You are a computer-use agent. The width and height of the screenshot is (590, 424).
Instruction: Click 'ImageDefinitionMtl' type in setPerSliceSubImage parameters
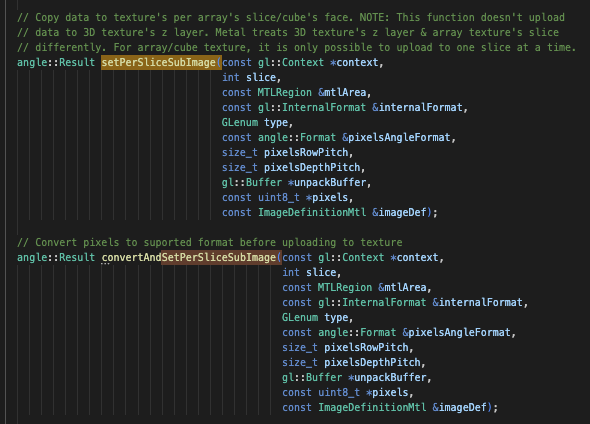point(312,213)
